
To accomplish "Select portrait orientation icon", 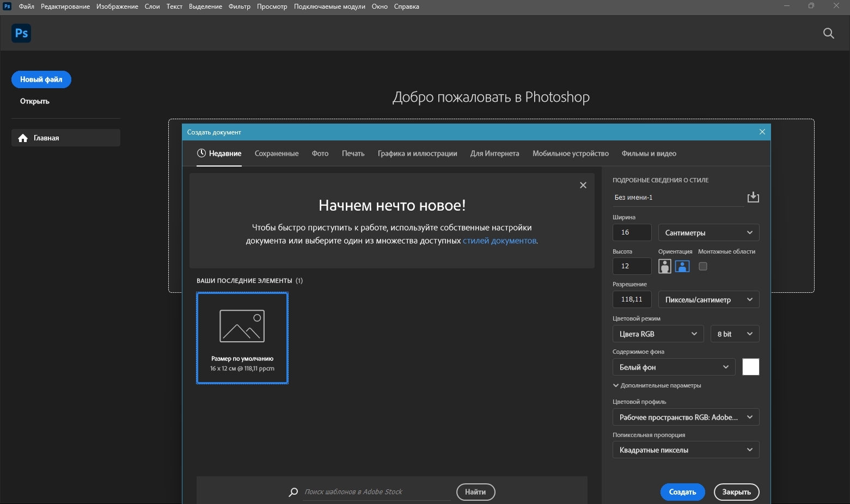I will click(664, 266).
